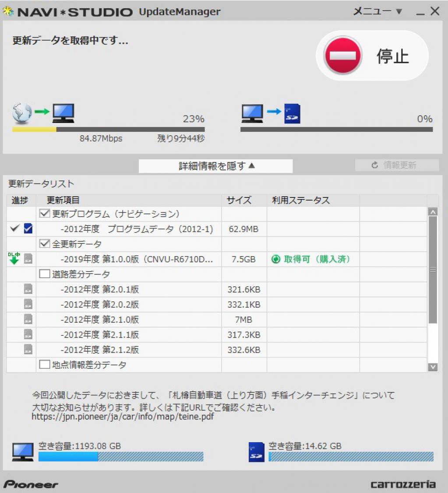The image size is (448, 493).
Task: Click the carrozzeria logo
Action: point(403,484)
